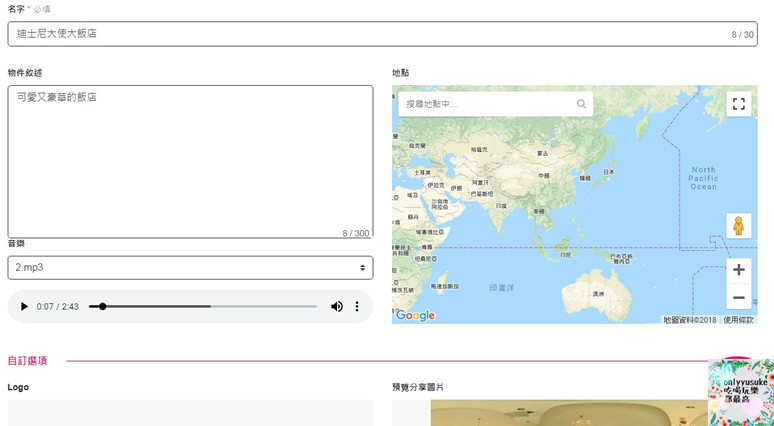
Task: Click the Logo upload area
Action: click(190, 413)
